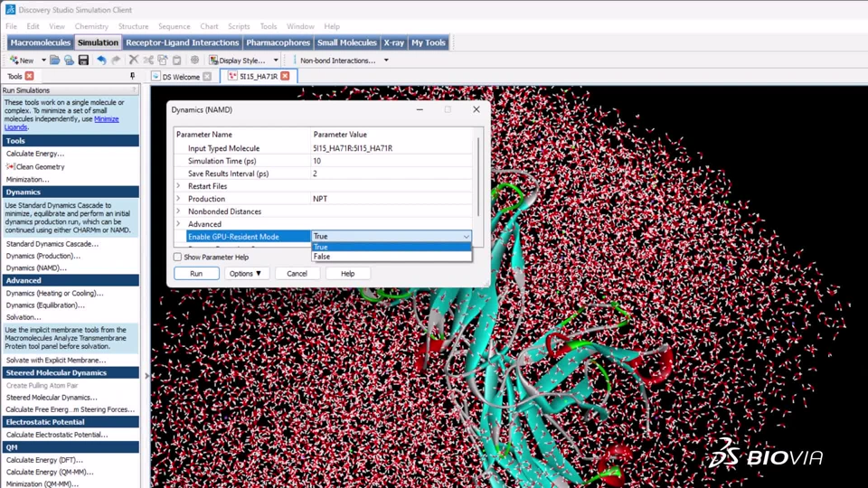Screen dimensions: 868x488
Task: Switch to the Pharmacophores tab
Action: (278, 42)
